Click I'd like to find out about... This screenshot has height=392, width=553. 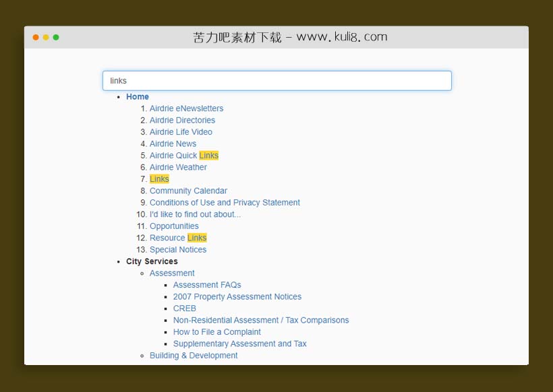[x=195, y=215]
